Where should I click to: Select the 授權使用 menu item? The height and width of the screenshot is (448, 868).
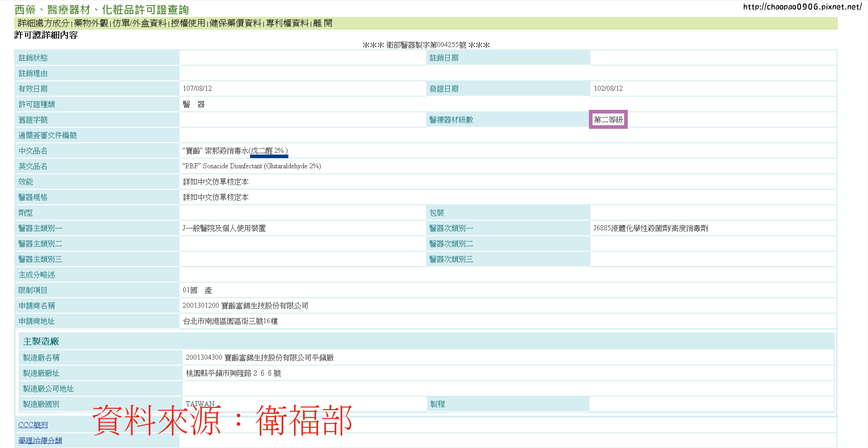click(188, 23)
